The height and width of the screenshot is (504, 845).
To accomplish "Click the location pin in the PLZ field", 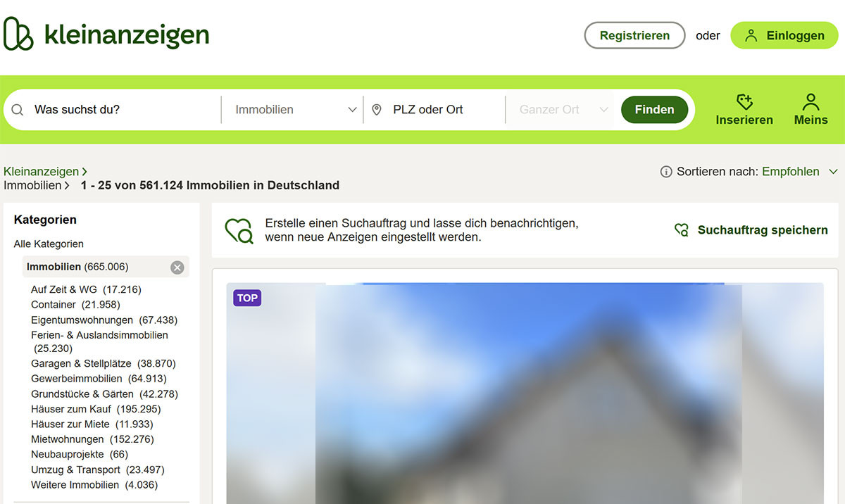I will (x=377, y=110).
